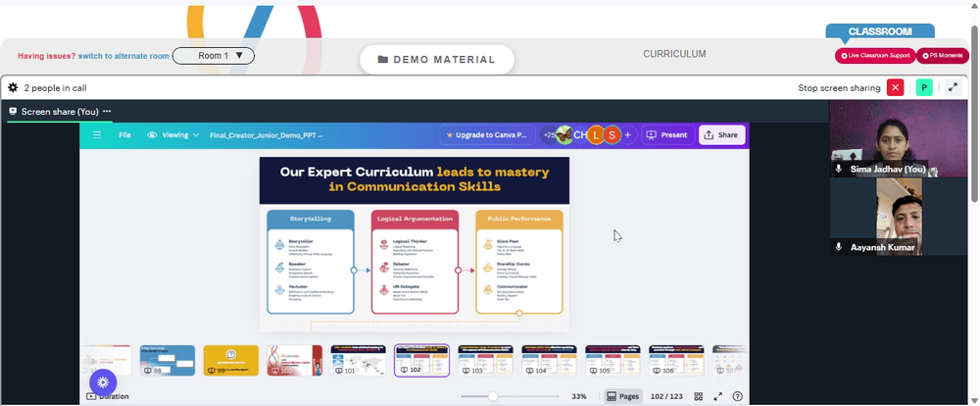Click the butterfly collaborator avatar
980x406 pixels.
tap(564, 135)
